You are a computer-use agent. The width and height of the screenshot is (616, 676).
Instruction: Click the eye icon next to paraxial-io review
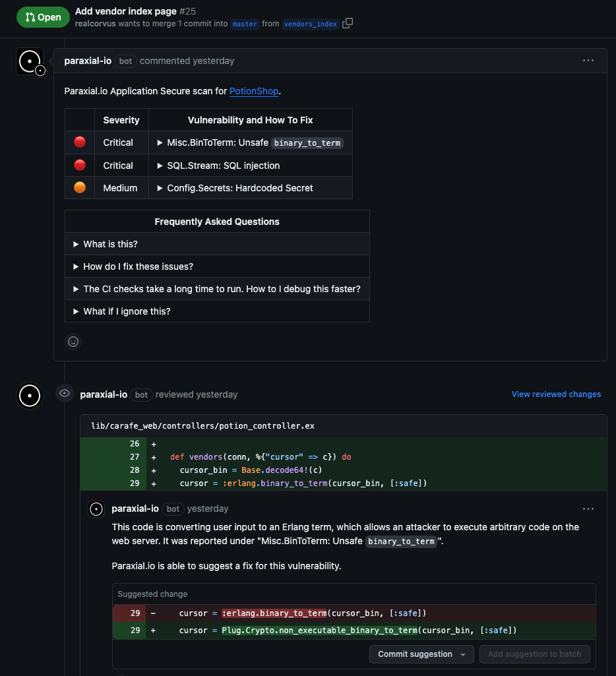64,394
